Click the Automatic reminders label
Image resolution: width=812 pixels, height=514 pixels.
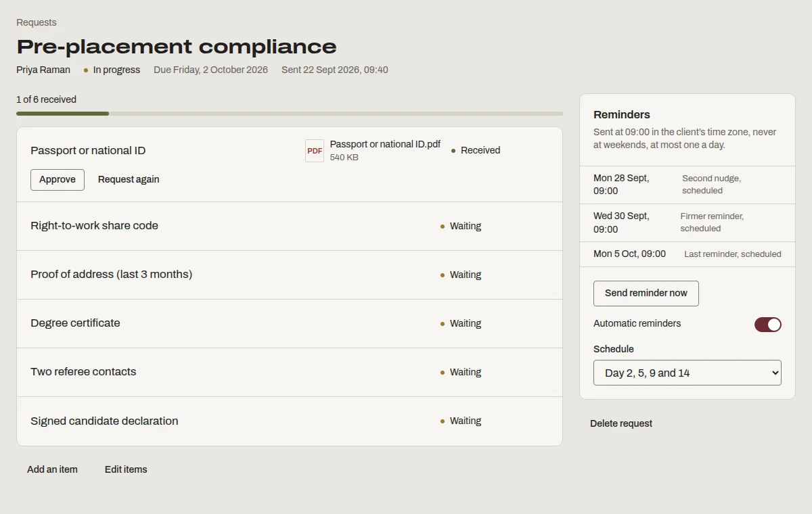pyautogui.click(x=637, y=323)
